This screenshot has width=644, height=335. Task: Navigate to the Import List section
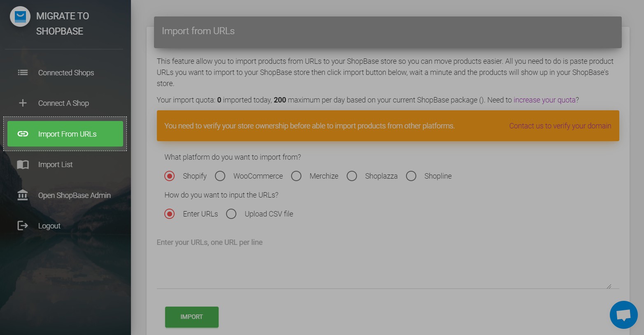pyautogui.click(x=55, y=164)
